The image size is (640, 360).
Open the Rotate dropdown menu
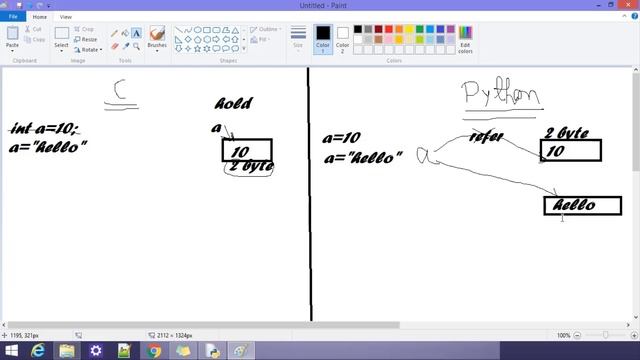[89, 50]
